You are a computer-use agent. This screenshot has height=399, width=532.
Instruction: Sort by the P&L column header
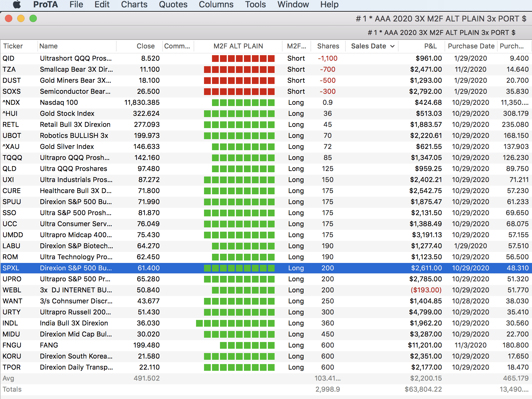point(430,46)
